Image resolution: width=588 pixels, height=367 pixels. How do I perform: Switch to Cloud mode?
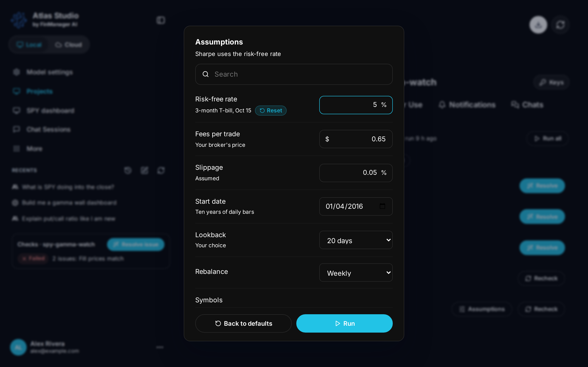(x=68, y=45)
